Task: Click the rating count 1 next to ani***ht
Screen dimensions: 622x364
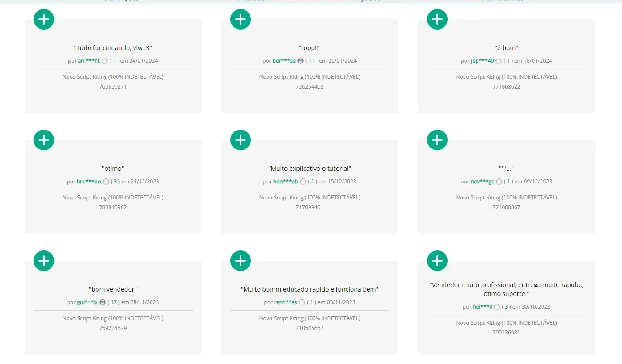Action: click(114, 61)
